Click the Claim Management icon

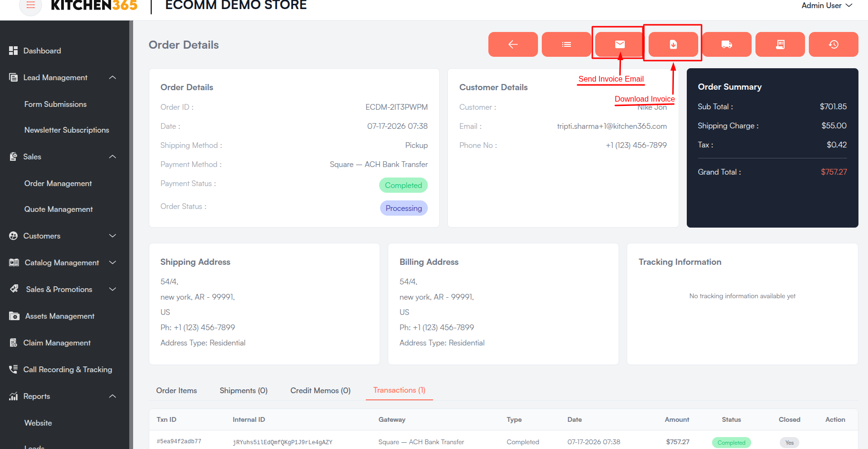tap(13, 343)
